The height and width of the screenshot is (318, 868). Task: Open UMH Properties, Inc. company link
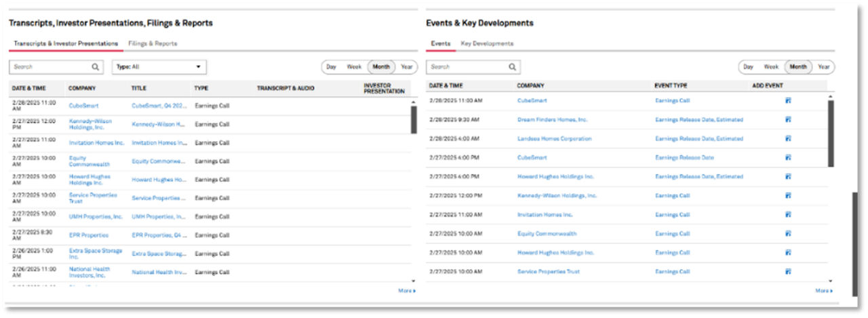click(96, 217)
